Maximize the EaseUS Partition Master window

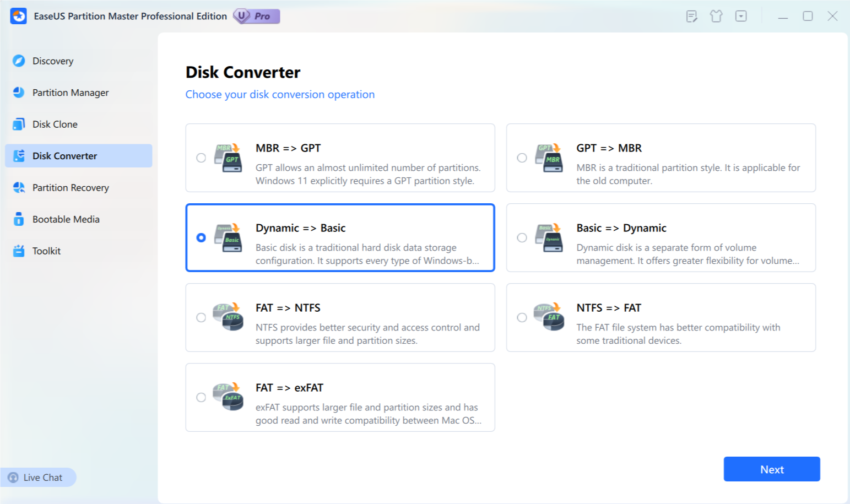(808, 16)
